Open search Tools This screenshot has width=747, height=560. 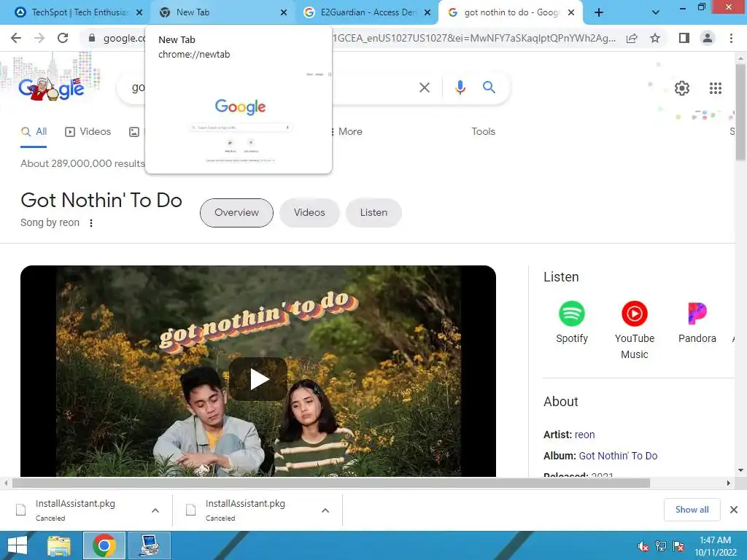point(483,131)
